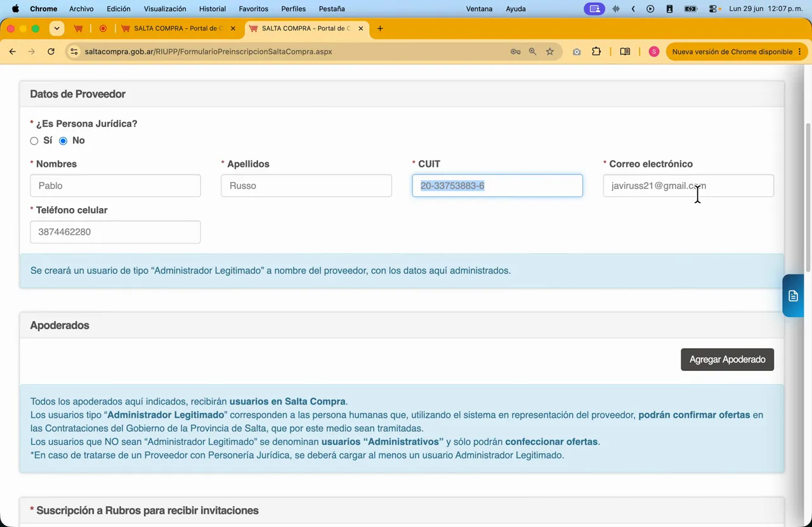Click the Apoderados section heading

(x=60, y=325)
